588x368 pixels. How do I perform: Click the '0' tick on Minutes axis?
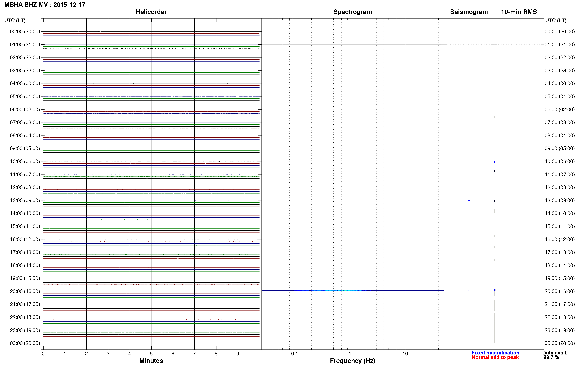coord(43,354)
